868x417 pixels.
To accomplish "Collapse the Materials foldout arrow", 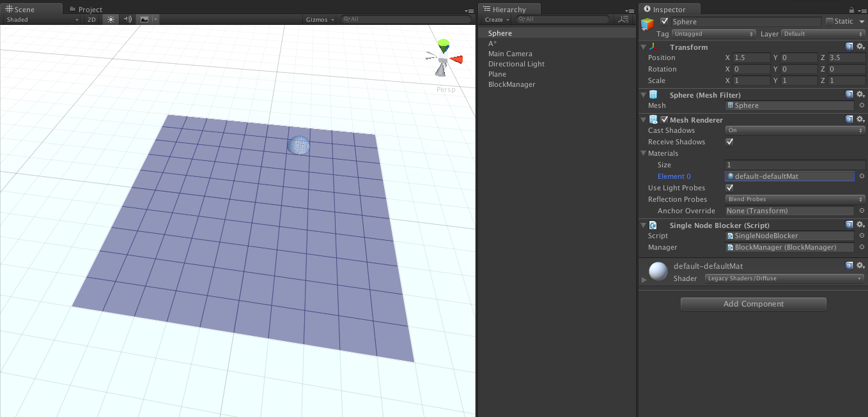I will point(644,153).
